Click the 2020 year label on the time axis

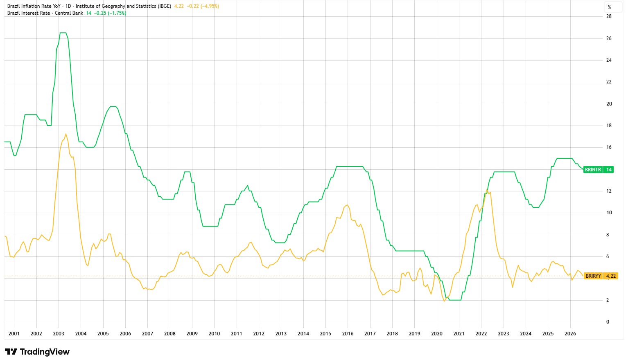[437, 334]
